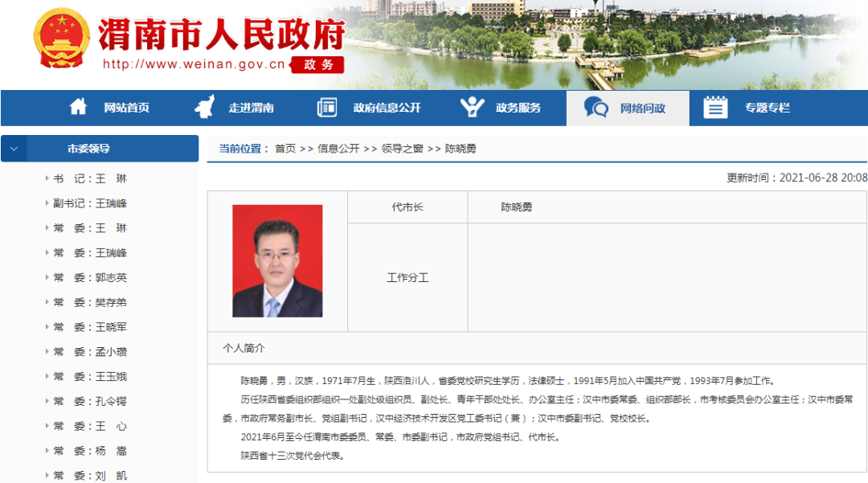This screenshot has height=483, width=868.
Task: Select 常委：孟小璐 in sidebar
Action: (90, 352)
